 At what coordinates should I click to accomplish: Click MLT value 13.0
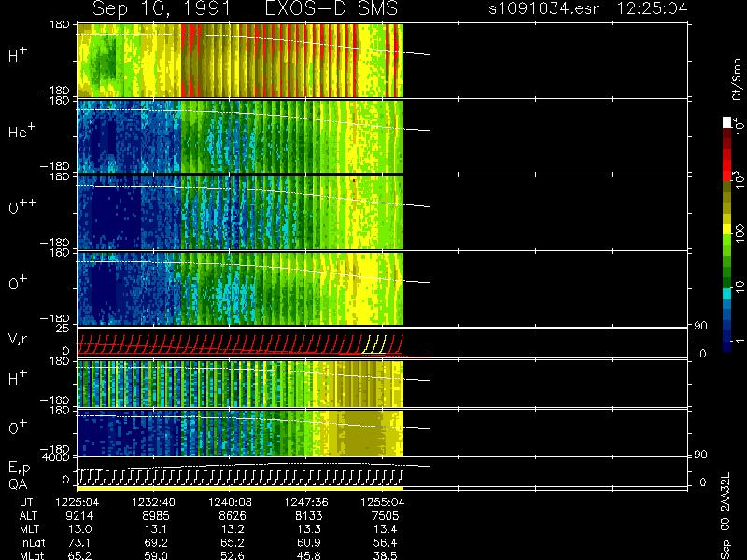point(80,529)
